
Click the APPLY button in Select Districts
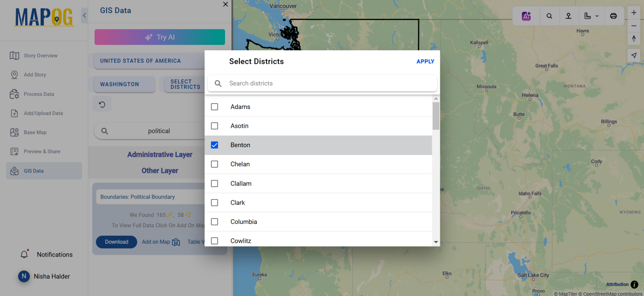pyautogui.click(x=425, y=61)
